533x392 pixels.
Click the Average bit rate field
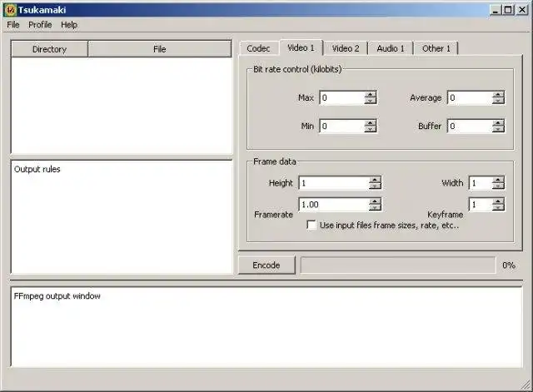tap(470, 98)
